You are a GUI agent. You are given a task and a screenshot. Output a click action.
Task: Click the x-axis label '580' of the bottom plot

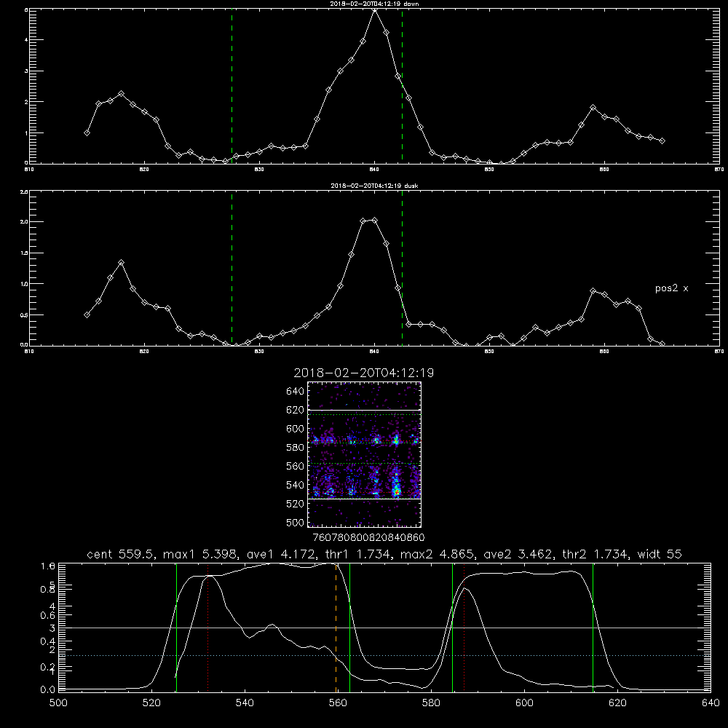coord(431,703)
